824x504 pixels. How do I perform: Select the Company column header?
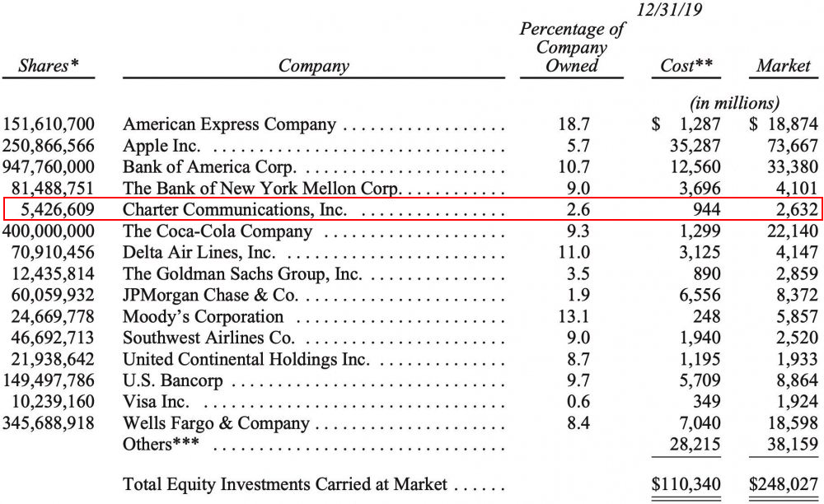coord(313,66)
